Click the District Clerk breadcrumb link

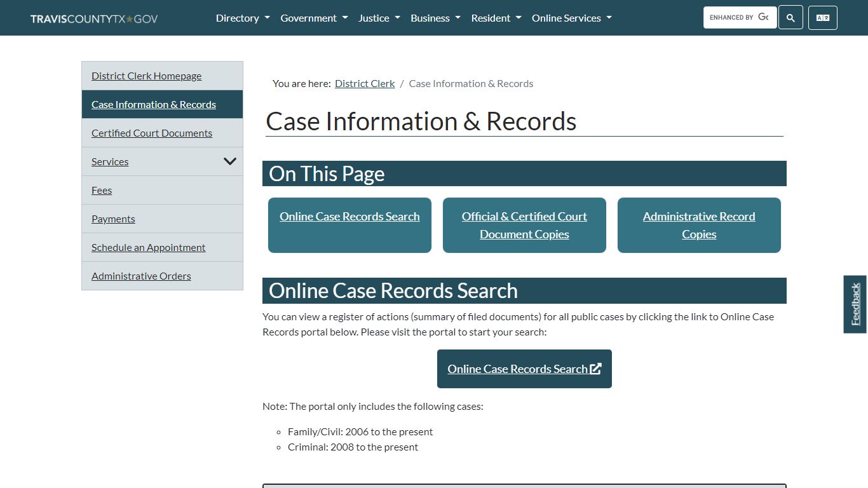coord(364,83)
